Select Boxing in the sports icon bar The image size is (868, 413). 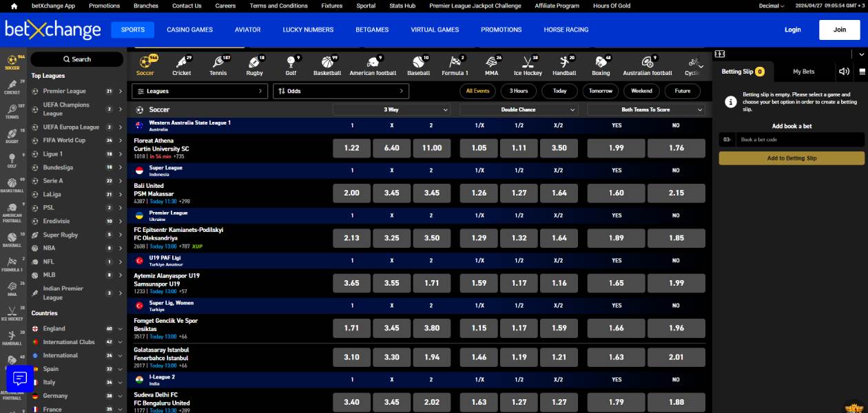pyautogui.click(x=601, y=66)
